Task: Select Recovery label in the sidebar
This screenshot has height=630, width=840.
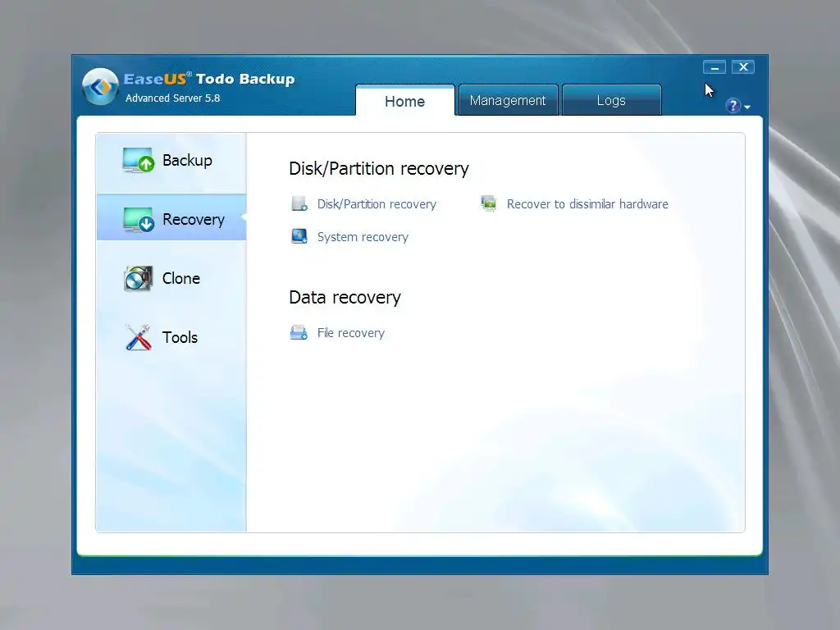Action: [x=194, y=220]
